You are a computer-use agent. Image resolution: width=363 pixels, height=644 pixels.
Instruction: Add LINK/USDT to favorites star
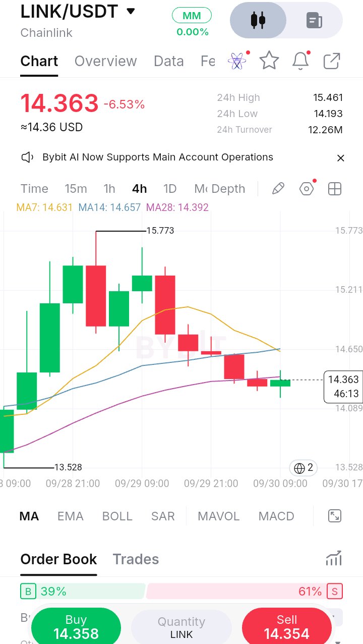click(269, 61)
